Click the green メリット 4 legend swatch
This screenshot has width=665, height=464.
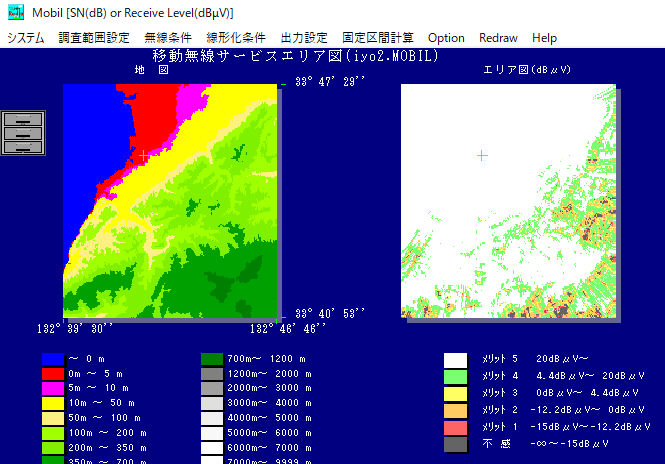click(456, 376)
